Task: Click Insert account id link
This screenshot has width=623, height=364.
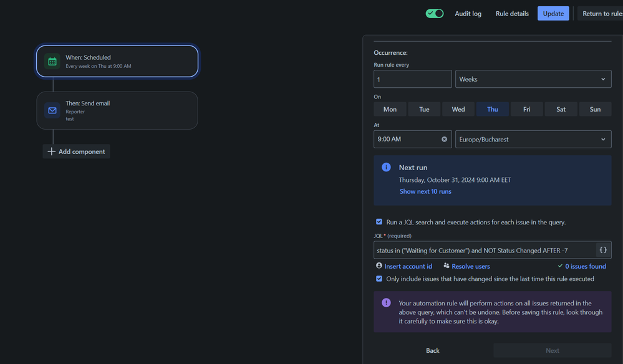Action: click(x=408, y=266)
